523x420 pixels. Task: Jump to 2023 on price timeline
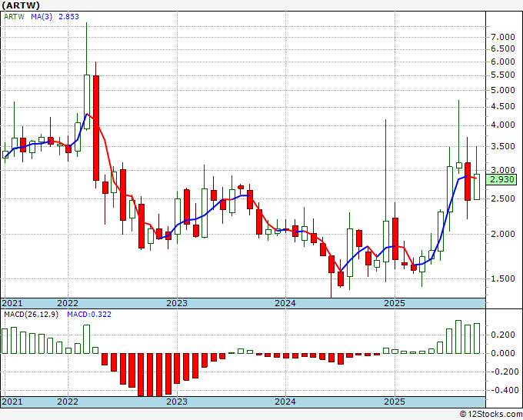tap(177, 303)
